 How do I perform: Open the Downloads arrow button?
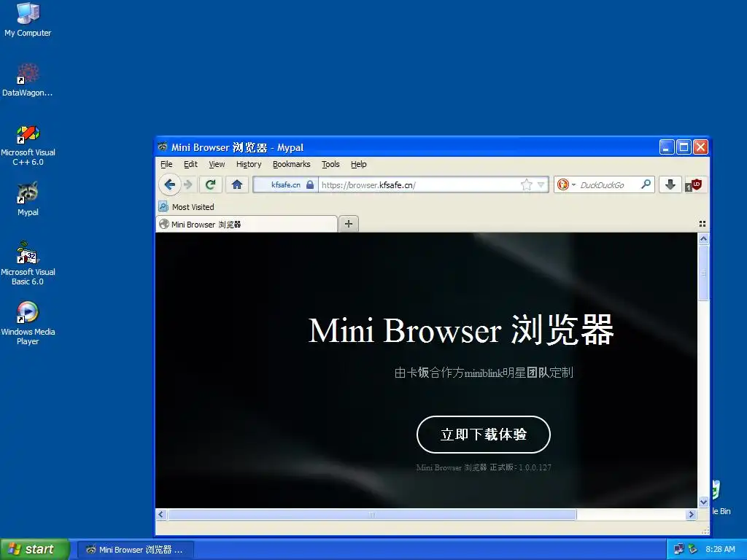[x=670, y=184]
